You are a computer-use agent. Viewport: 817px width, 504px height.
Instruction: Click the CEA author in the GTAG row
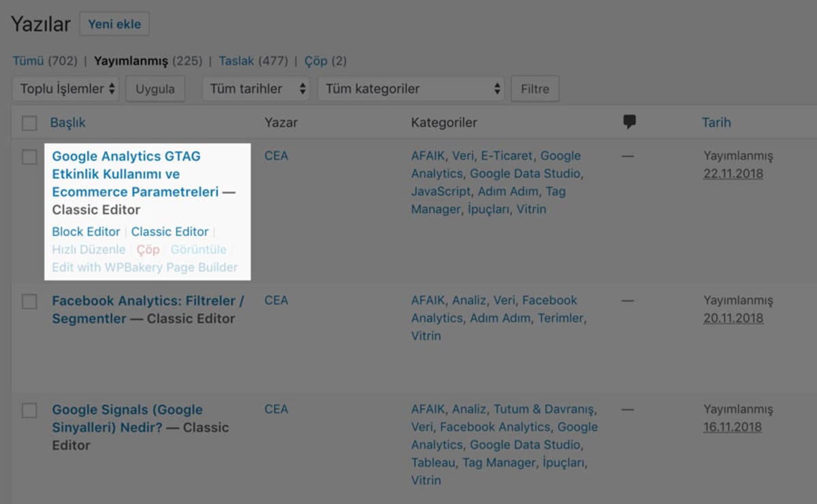[x=276, y=156]
